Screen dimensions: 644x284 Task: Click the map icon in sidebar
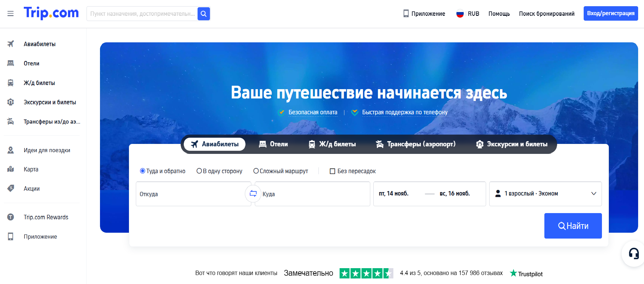click(11, 169)
